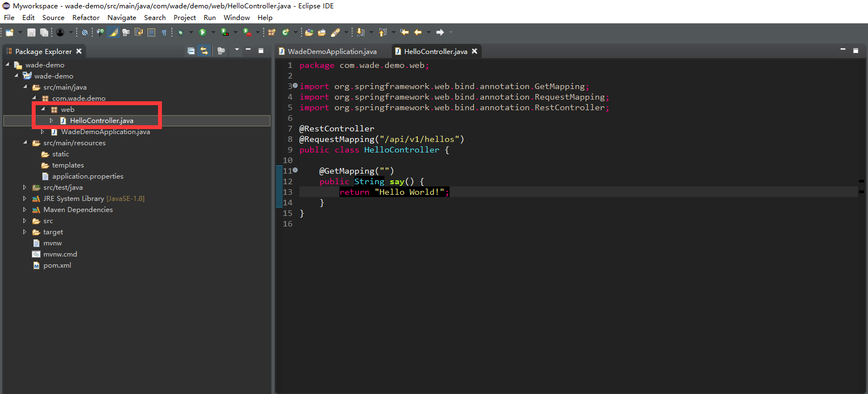Open the Package Explorer view menu dropdown

tap(237, 50)
